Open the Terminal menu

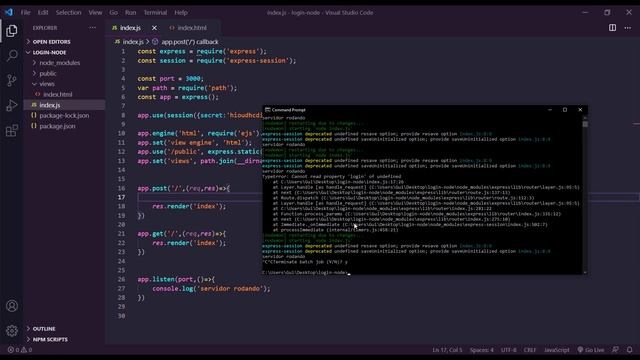pyautogui.click(x=155, y=12)
